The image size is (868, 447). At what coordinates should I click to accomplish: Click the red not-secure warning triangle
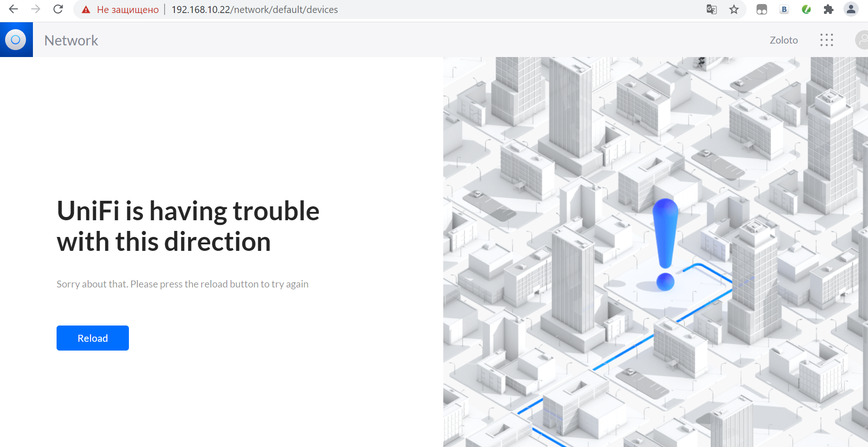[x=86, y=10]
